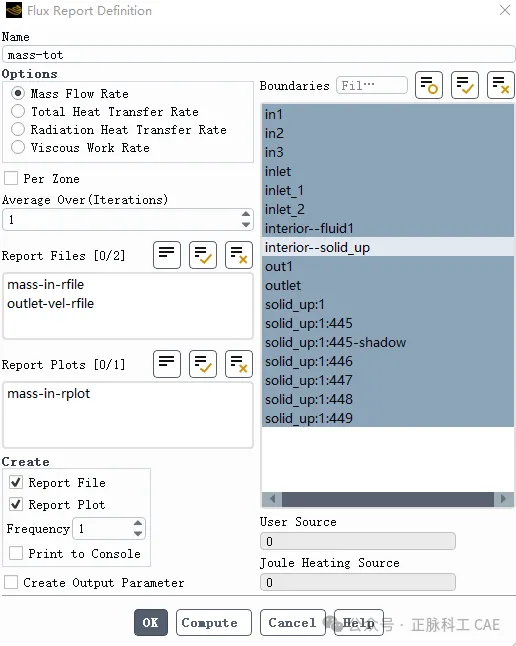
Task: Confirm the dialog with the OK button
Action: 151,622
